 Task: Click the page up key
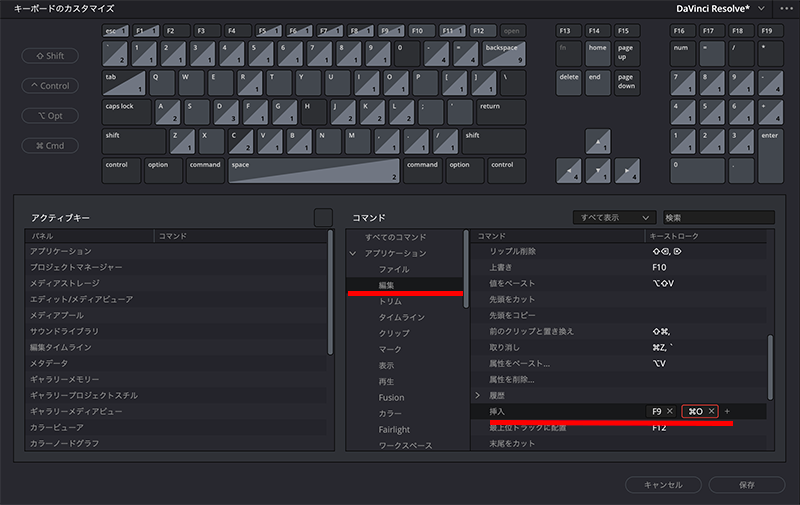click(x=627, y=54)
